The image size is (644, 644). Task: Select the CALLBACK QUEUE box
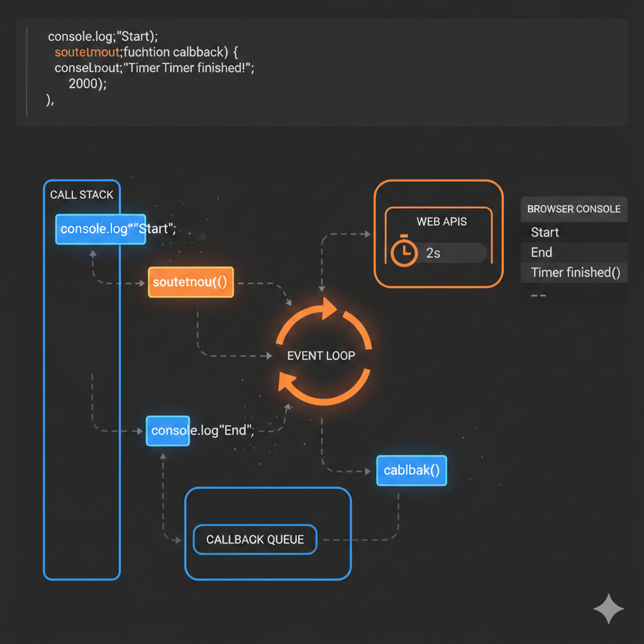tap(255, 540)
